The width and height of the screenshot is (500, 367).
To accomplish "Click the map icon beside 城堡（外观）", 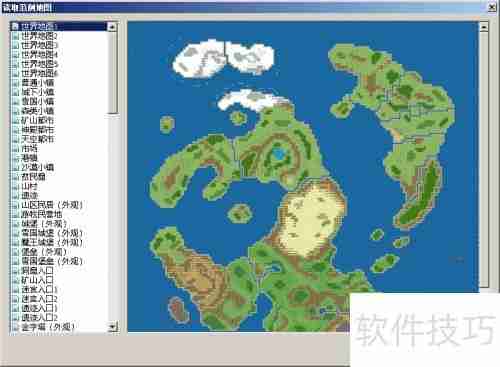I will click(15, 223).
